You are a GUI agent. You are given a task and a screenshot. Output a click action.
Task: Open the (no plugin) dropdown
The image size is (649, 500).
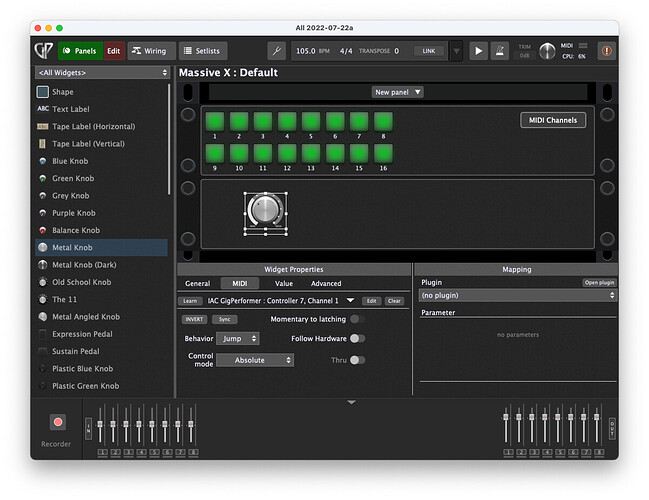pyautogui.click(x=518, y=296)
